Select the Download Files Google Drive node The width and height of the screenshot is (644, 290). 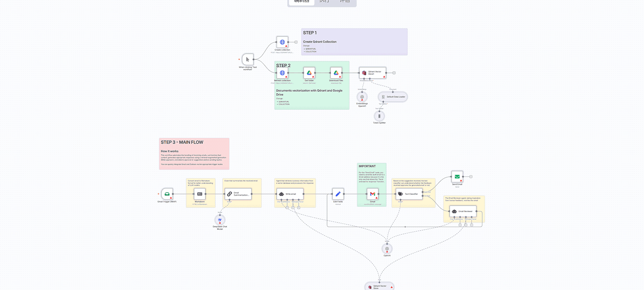click(336, 73)
